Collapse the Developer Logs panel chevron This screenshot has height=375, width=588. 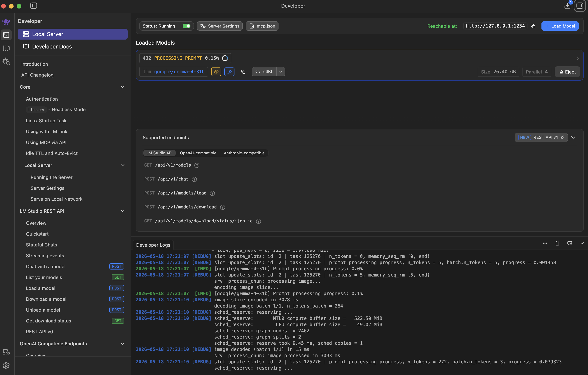(x=582, y=243)
